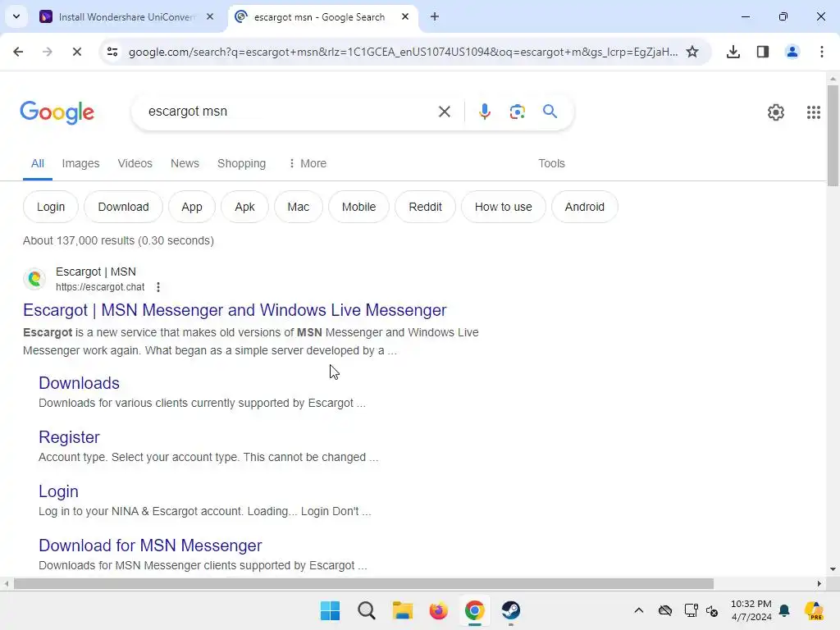Switch to Install Wondershare UniConverter tab
Screen dimensions: 840x630
click(127, 17)
